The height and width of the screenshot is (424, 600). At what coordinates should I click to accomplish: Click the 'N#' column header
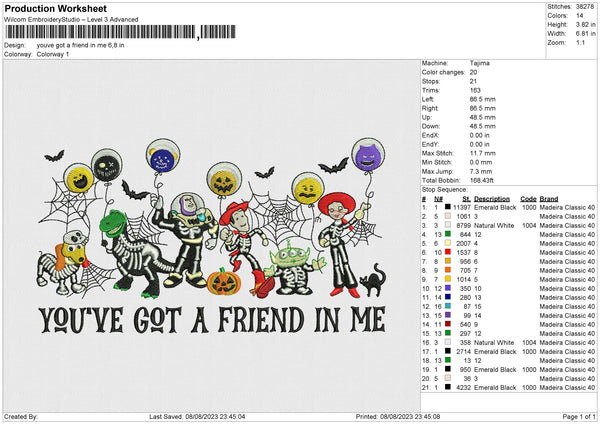[x=439, y=199]
